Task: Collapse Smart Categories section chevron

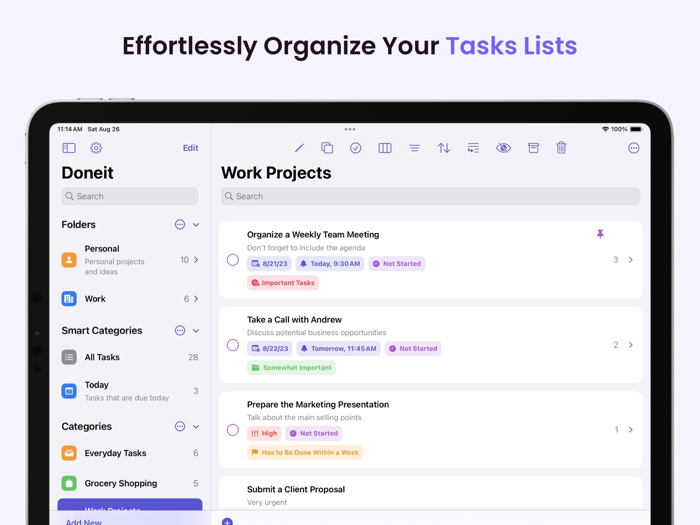Action: [196, 330]
